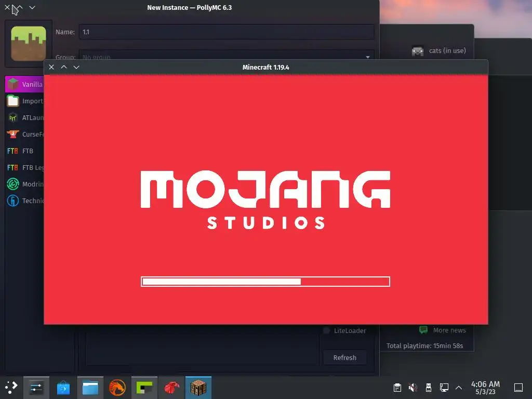Select the FTB Legacy modpack source
Image resolution: width=532 pixels, height=399 pixels.
pyautogui.click(x=24, y=167)
